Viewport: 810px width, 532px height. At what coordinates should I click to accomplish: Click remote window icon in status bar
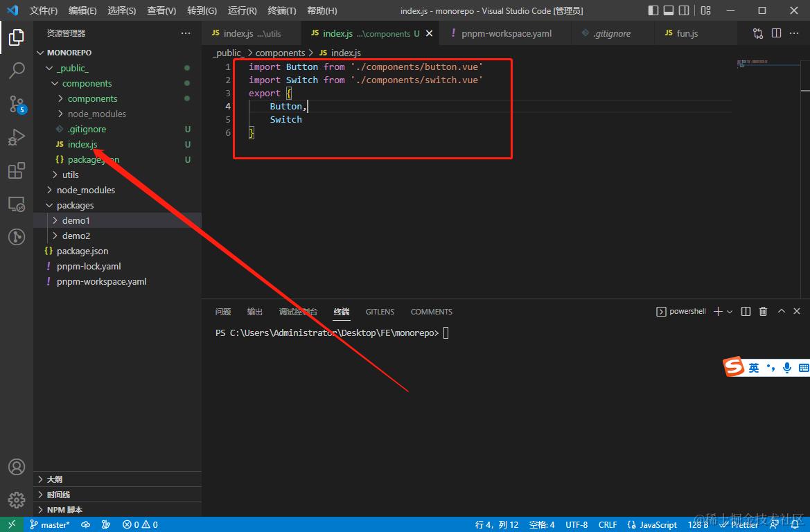11,524
